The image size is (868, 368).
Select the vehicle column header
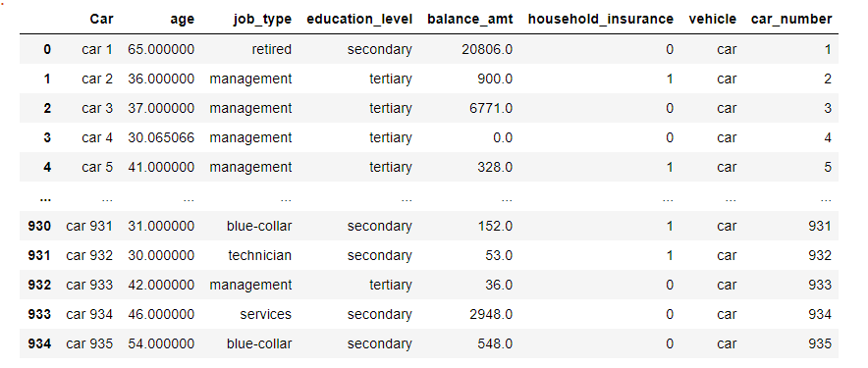coord(713,20)
